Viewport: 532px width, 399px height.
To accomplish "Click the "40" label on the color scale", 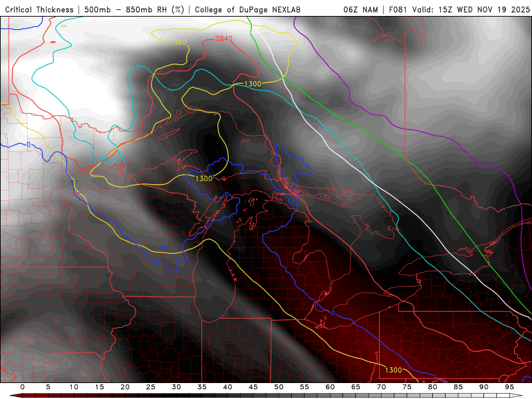I will pos(227,387).
